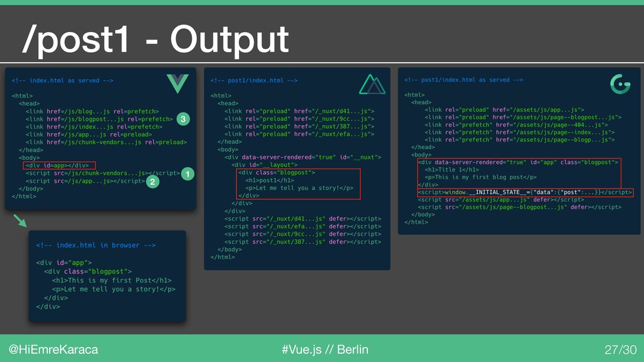The height and width of the screenshot is (362, 644).
Task: Click the '27/30' slide counter
Action: (621, 349)
